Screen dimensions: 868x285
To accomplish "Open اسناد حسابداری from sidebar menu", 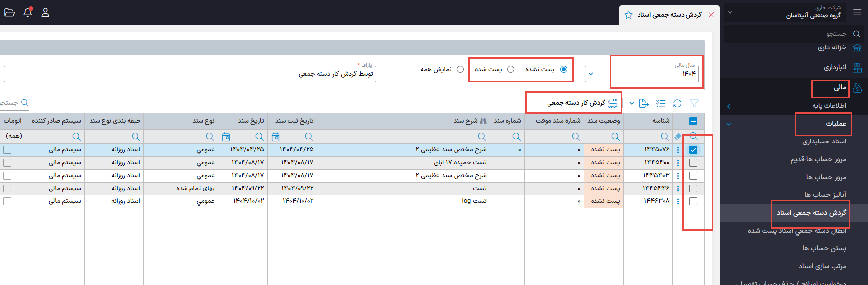I will [x=824, y=142].
